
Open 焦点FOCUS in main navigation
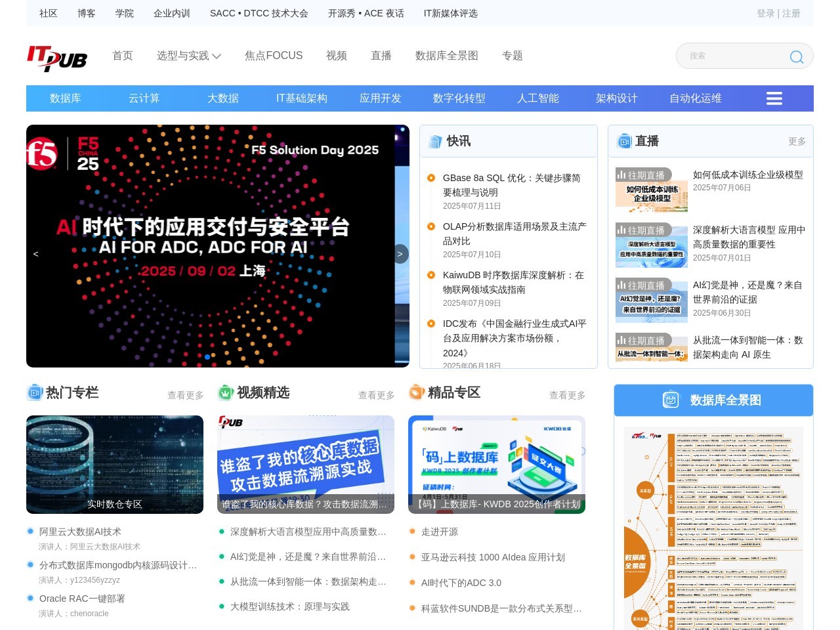(x=274, y=56)
